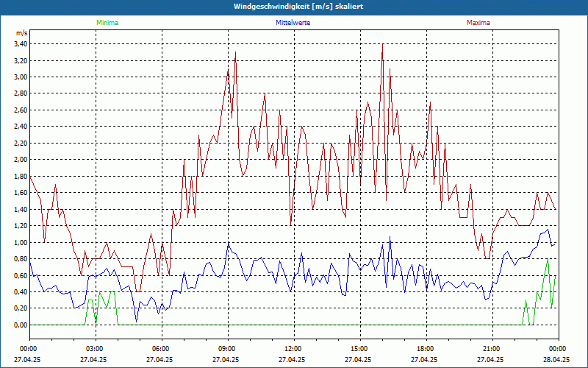The image size is (588, 368).
Task: Click the chart title Windgeschwindigkeit [m/s] skaliert
Action: point(298,7)
